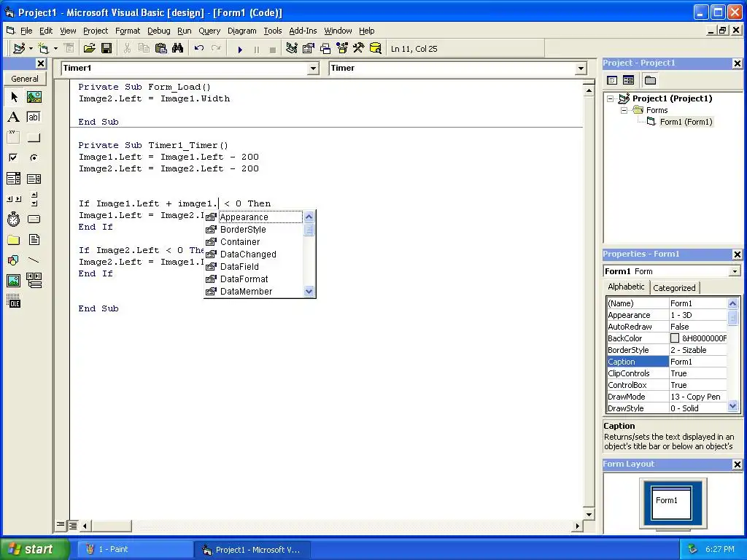Open the Timer1 object dropdown
Viewport: 747px width, 560px height.
click(312, 69)
